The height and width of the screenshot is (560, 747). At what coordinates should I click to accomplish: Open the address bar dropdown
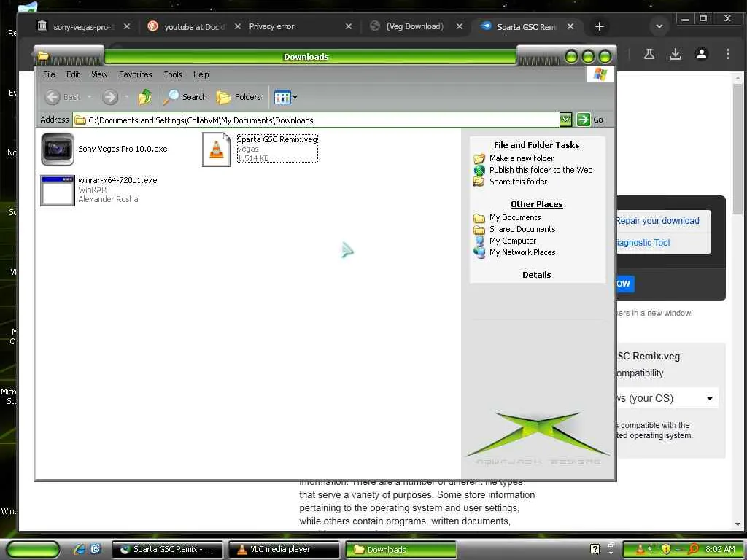(565, 120)
